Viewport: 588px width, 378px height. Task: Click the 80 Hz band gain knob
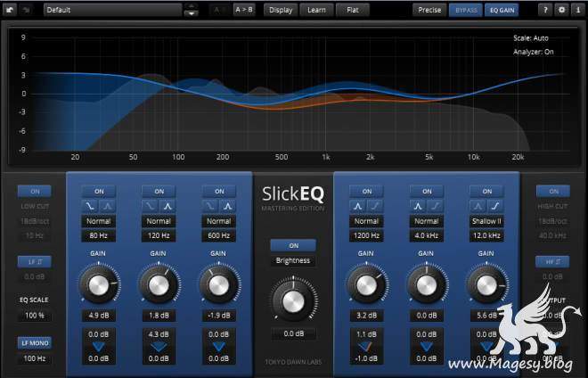tap(99, 285)
